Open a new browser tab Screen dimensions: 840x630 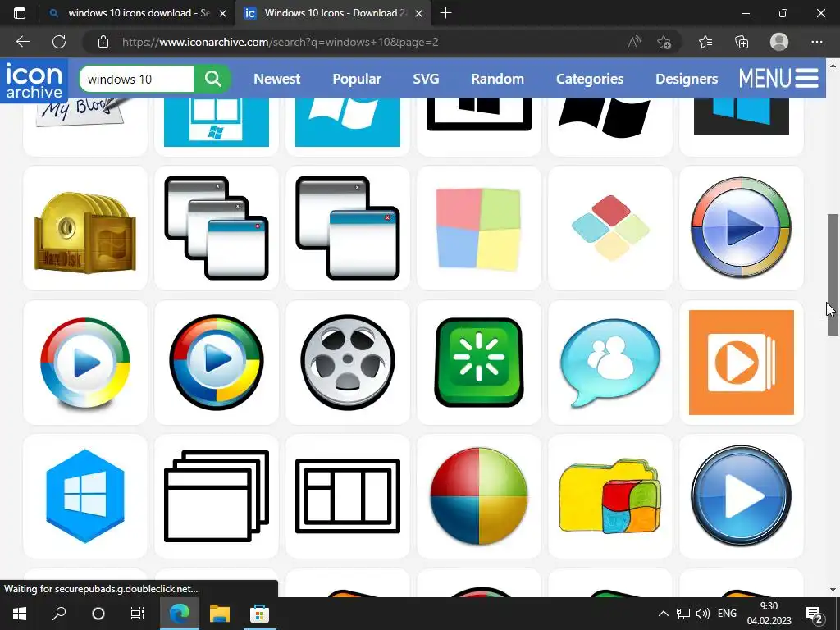point(445,13)
